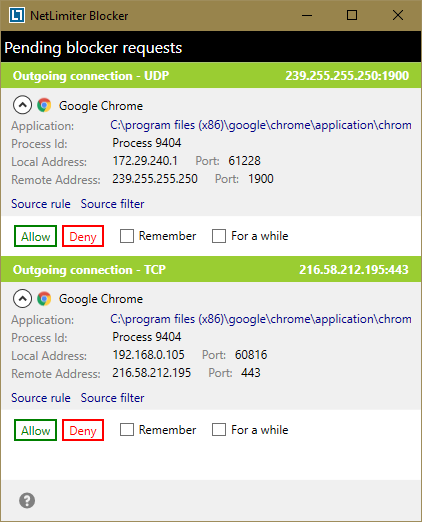Screen dimensions: 422x522
Task: Click Chrome icon in the TCP request
Action: click(x=44, y=299)
